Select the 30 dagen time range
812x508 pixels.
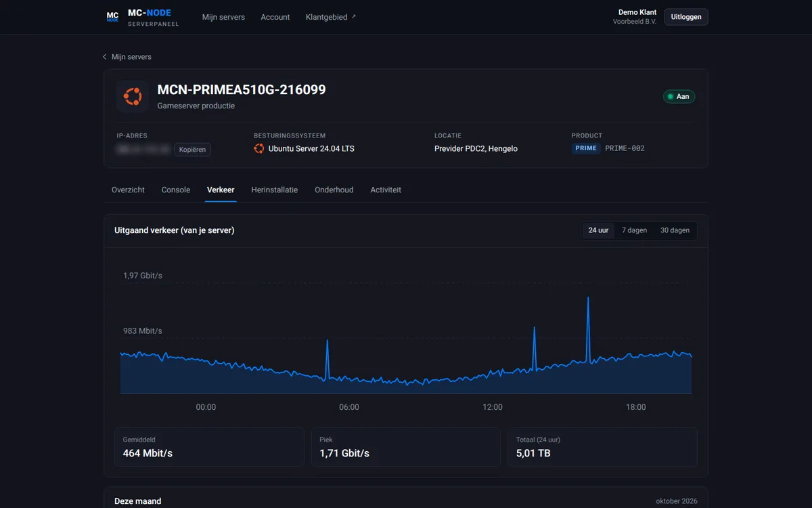pos(675,230)
